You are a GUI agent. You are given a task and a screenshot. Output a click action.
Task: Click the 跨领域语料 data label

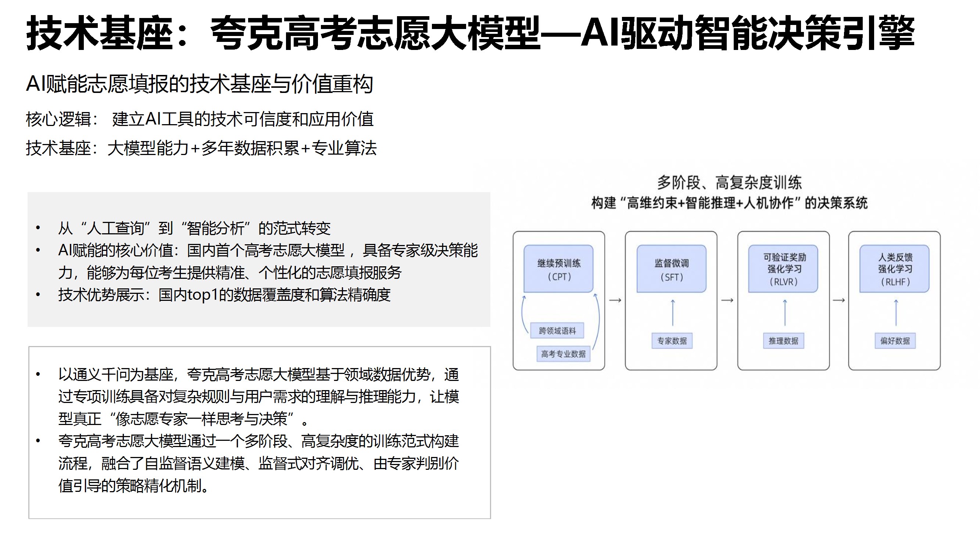(x=557, y=331)
